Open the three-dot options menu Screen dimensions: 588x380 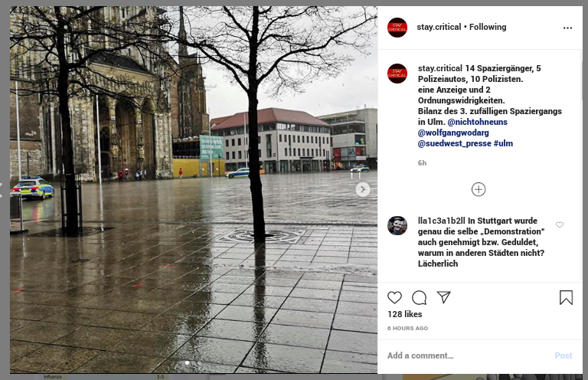click(567, 28)
